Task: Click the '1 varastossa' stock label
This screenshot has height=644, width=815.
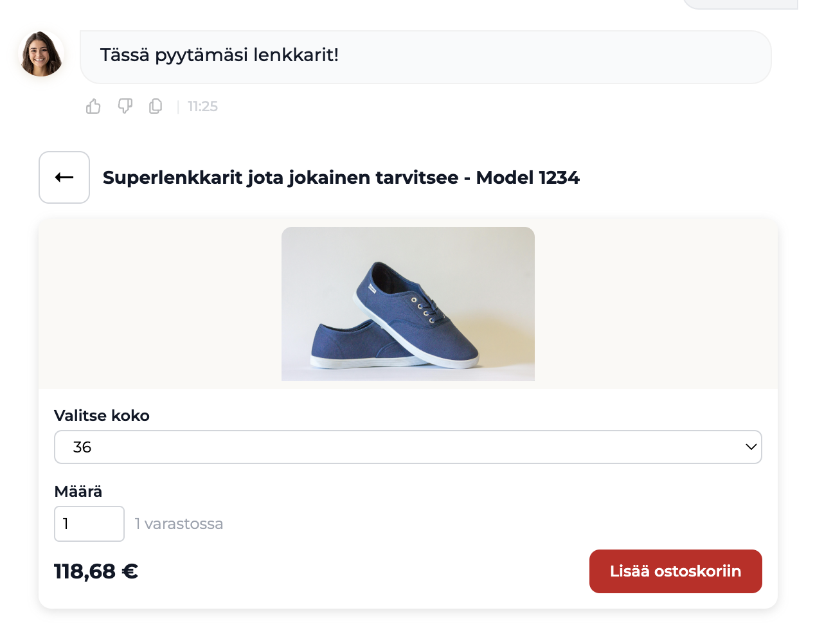Action: click(179, 524)
